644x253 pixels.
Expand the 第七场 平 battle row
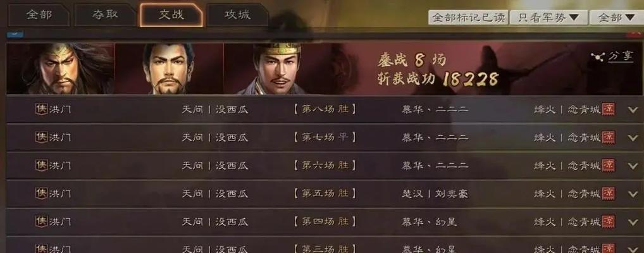pos(633,138)
